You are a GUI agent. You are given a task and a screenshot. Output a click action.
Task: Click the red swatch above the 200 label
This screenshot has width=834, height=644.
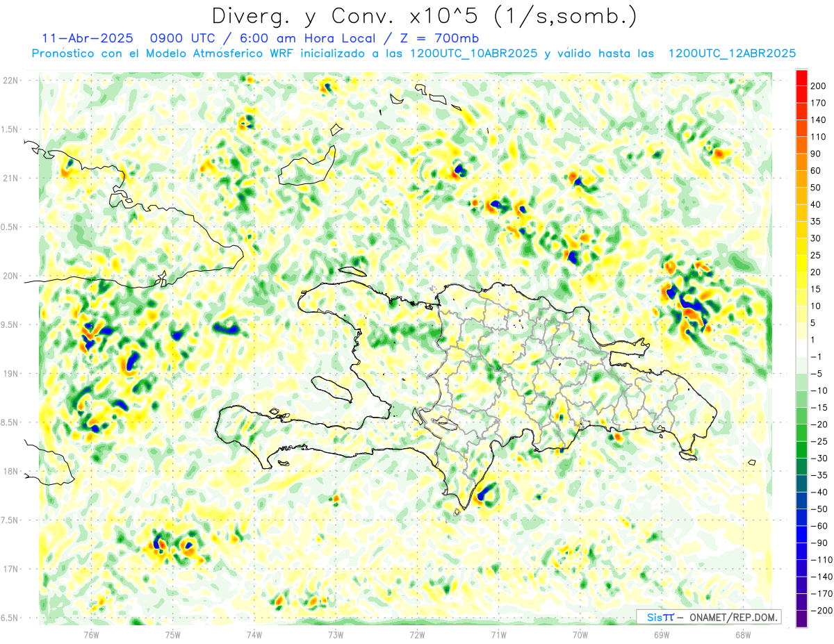[801, 77]
